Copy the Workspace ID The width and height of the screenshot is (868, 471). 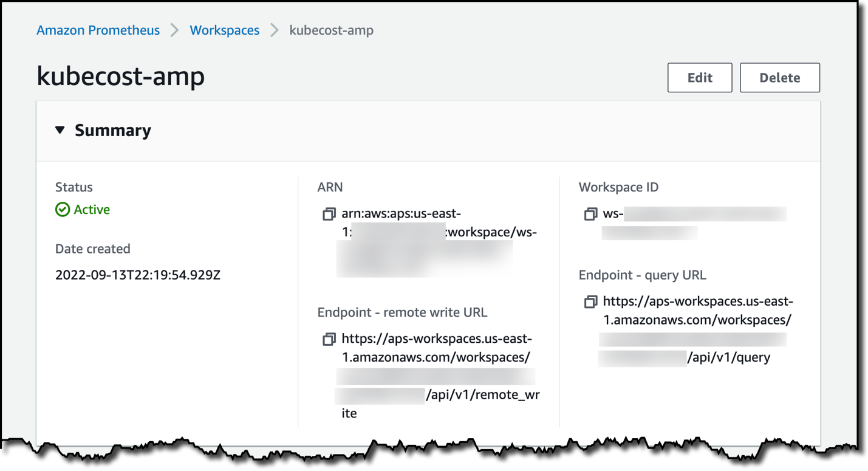pos(590,214)
